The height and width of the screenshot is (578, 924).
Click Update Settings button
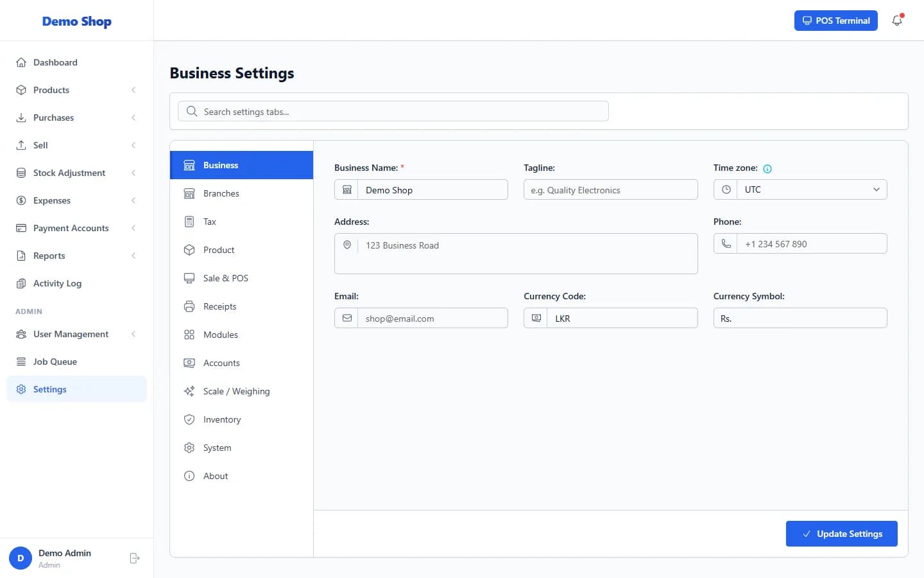[841, 534]
